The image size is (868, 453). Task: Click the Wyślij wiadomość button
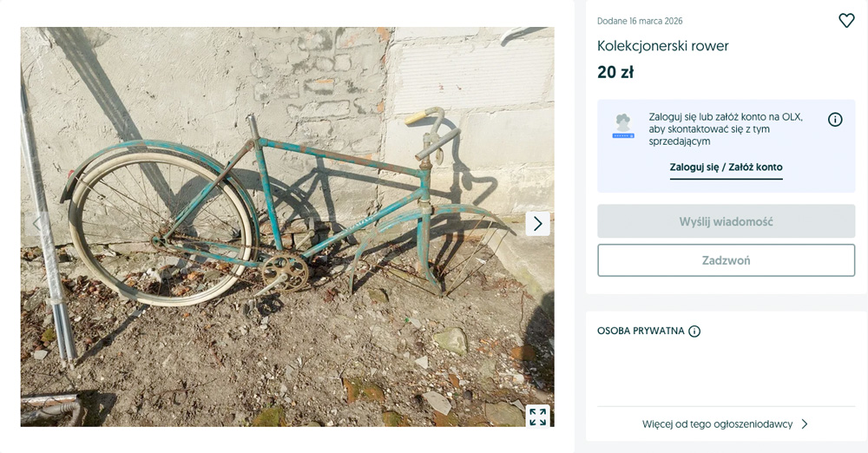pyautogui.click(x=726, y=221)
